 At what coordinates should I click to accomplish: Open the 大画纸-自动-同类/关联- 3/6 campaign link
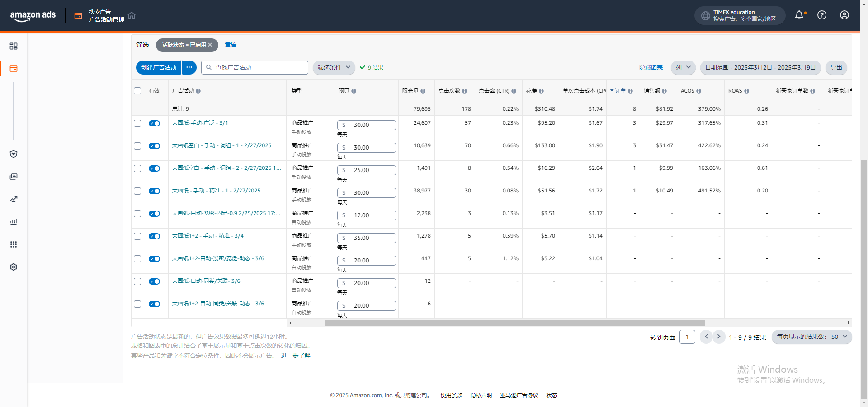(x=206, y=281)
